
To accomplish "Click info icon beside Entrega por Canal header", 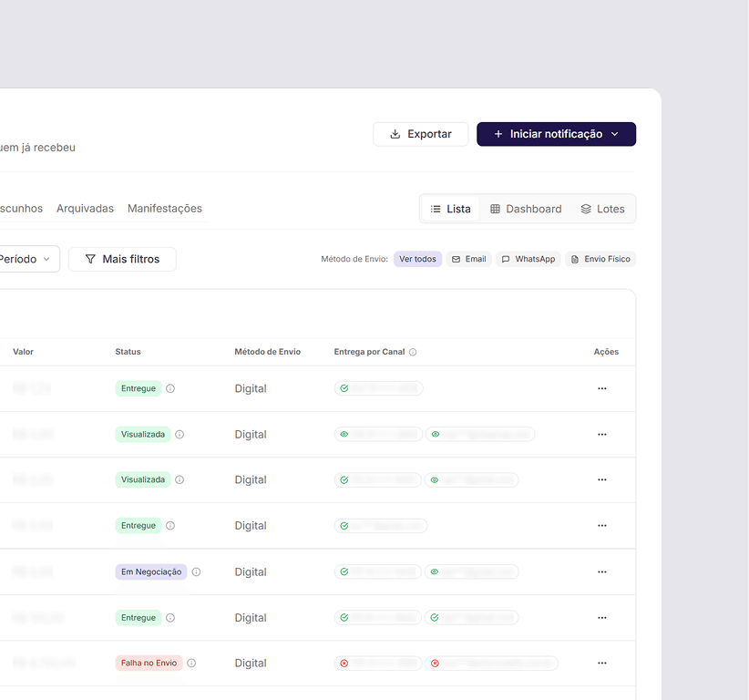I will click(413, 352).
